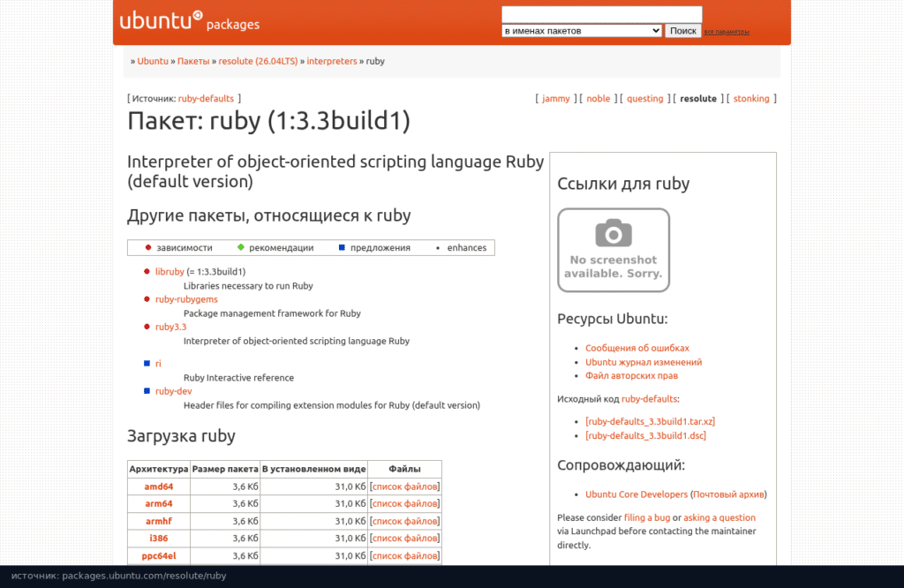Viewport: 904px width, 588px height.
Task: Open the ruby-rubygems dependency package
Action: pyautogui.click(x=186, y=299)
